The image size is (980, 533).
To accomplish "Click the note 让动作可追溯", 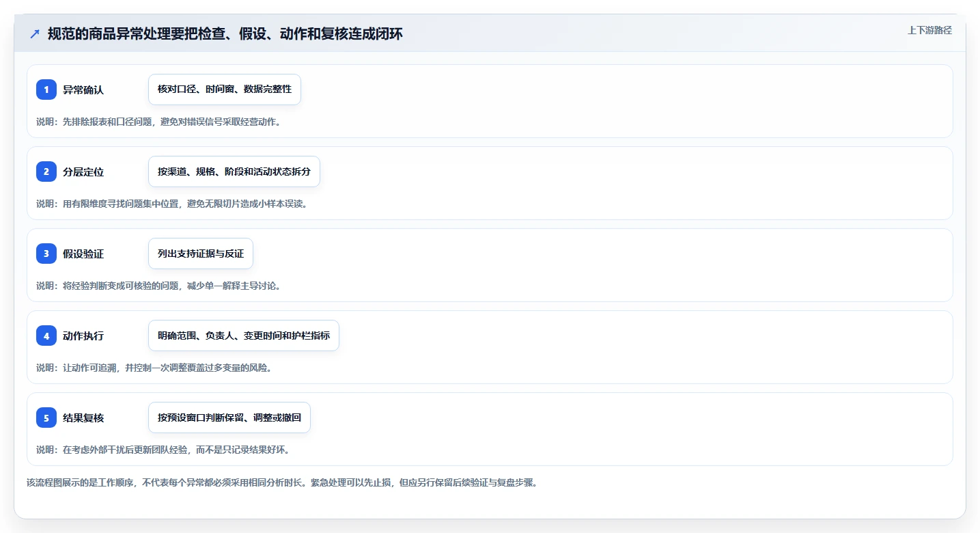I will (x=154, y=368).
